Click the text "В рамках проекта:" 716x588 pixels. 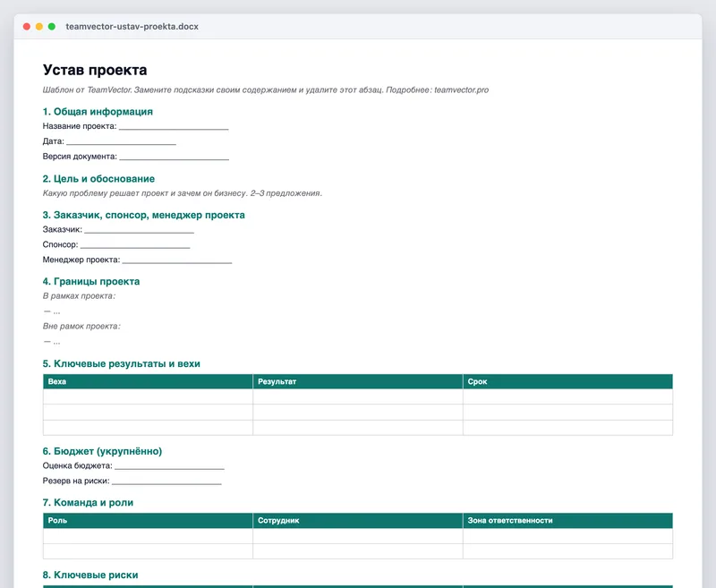(79, 296)
